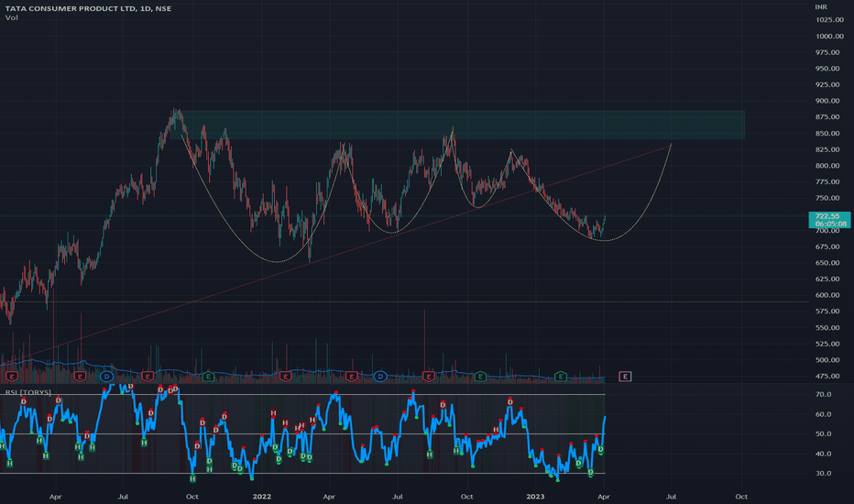The height and width of the screenshot is (504, 854).
Task: Open the green earnings marker from early 2023
Action: [561, 377]
